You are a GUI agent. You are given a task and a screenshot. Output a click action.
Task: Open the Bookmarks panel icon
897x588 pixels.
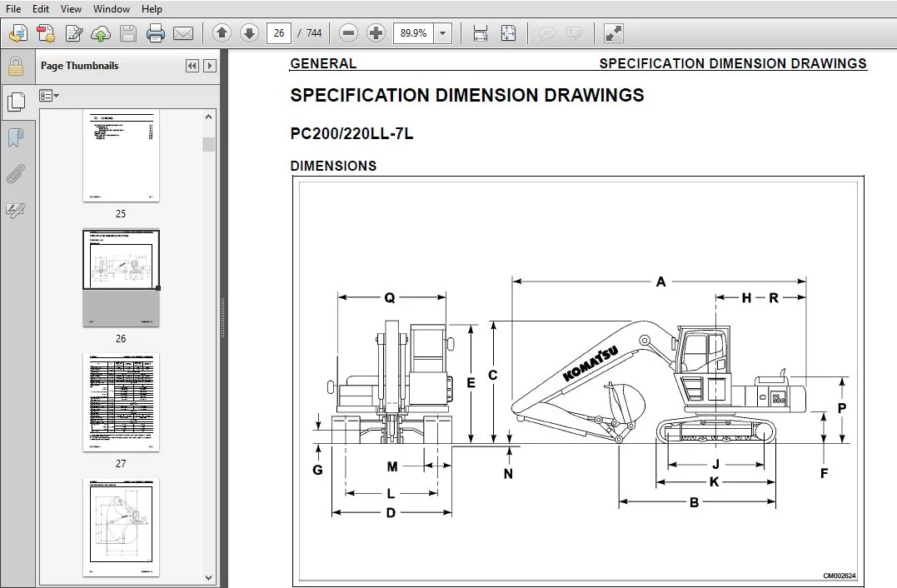tap(16, 138)
